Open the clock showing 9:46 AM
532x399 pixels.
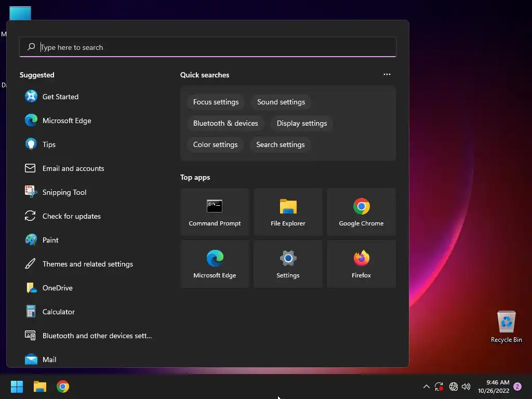(494, 387)
